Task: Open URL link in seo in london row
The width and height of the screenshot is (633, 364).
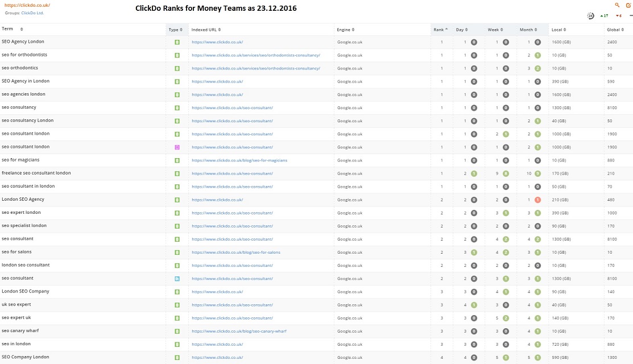Action: pyautogui.click(x=217, y=345)
